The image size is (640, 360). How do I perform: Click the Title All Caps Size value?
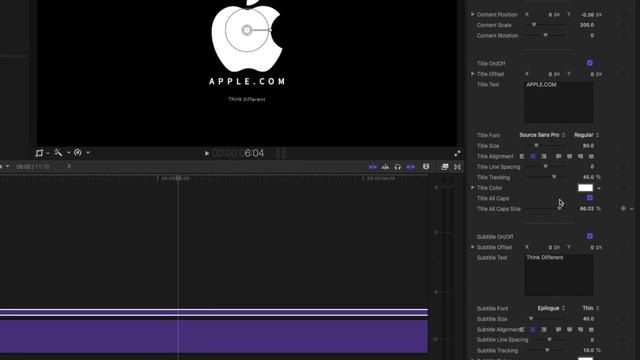587,209
